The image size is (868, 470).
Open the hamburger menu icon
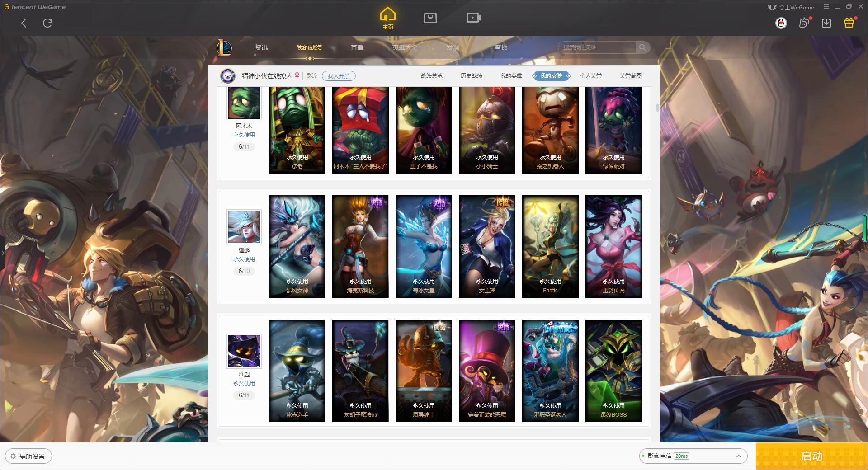pyautogui.click(x=826, y=7)
